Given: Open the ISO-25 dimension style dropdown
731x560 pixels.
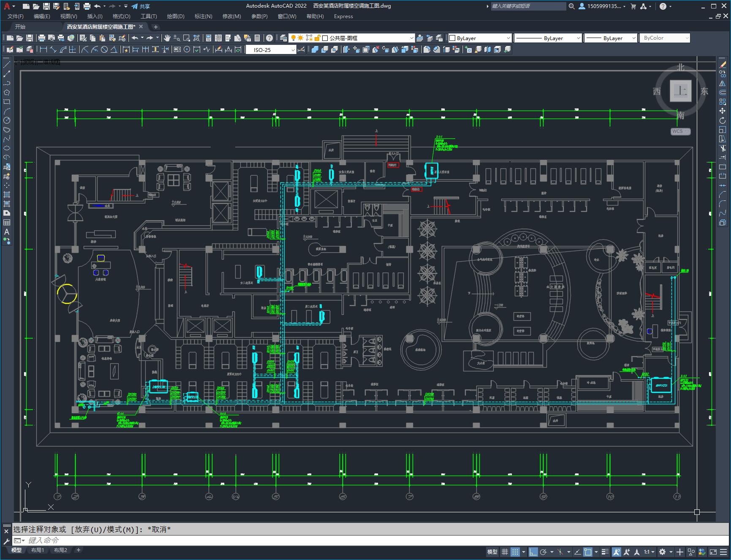Looking at the screenshot, I should (x=271, y=50).
